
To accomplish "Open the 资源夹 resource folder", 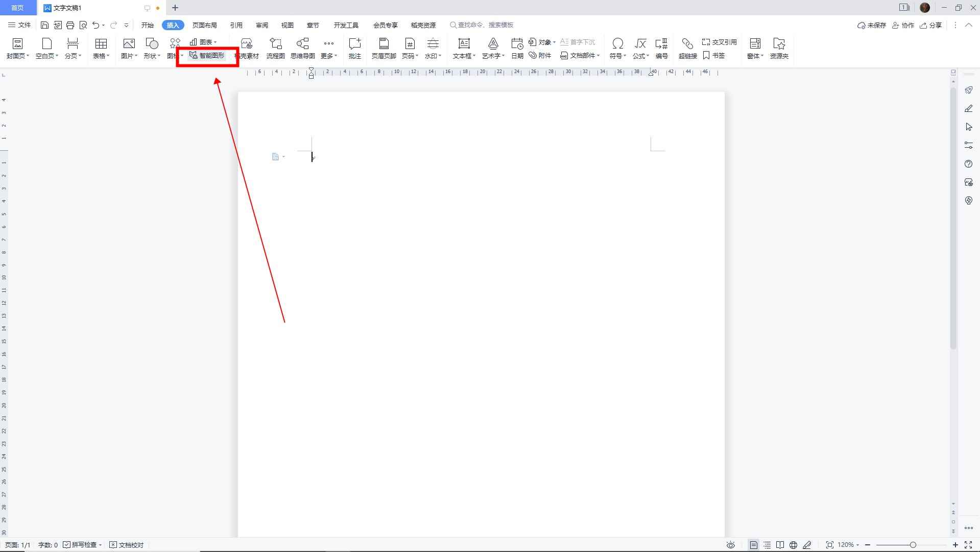I will (x=779, y=49).
